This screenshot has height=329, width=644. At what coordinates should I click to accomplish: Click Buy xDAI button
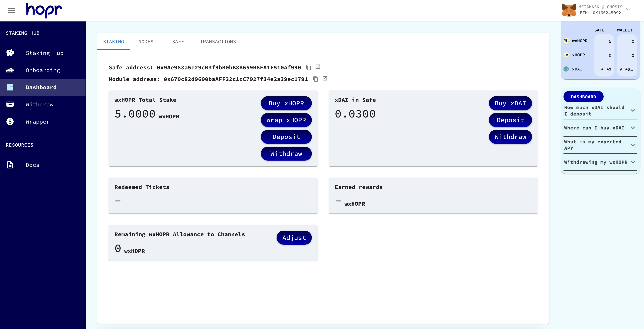[x=510, y=103]
